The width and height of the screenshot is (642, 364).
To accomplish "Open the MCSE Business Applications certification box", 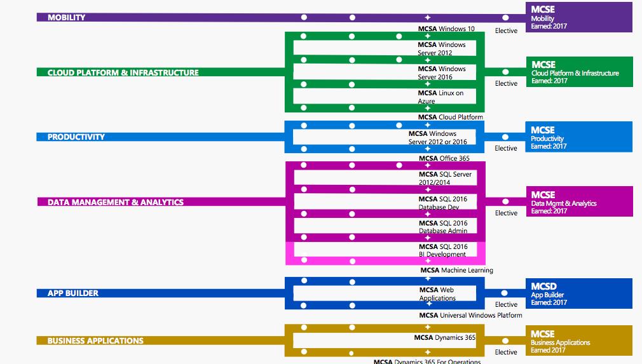I will (x=579, y=340).
